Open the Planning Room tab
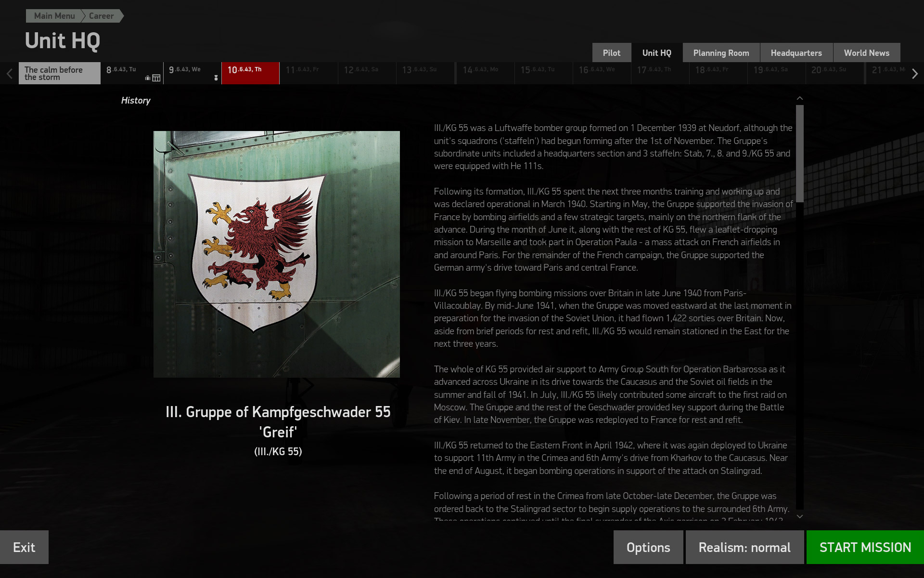924x578 pixels. [720, 53]
